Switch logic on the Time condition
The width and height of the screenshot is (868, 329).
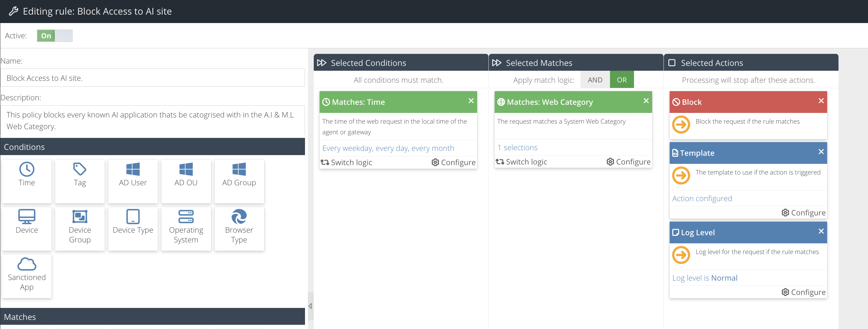[346, 162]
